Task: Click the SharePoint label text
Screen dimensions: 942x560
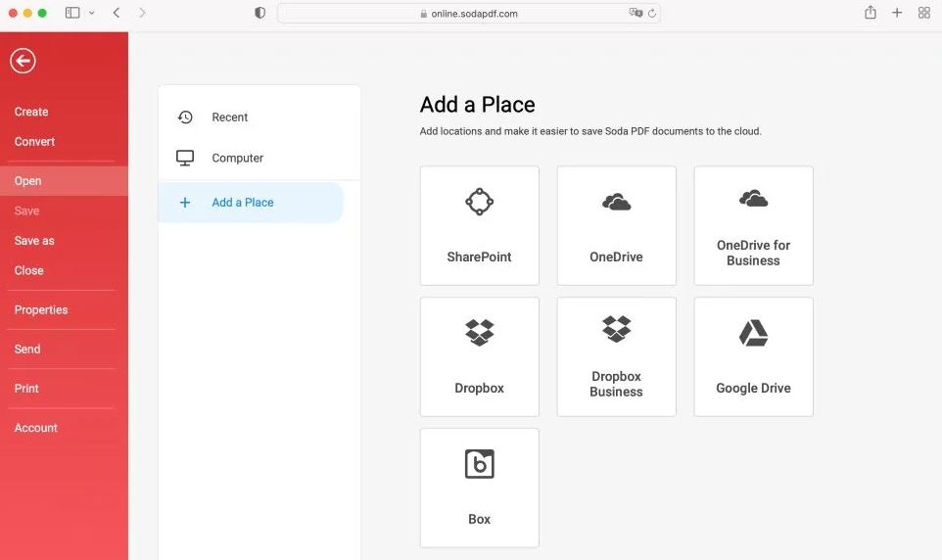Action: [480, 257]
